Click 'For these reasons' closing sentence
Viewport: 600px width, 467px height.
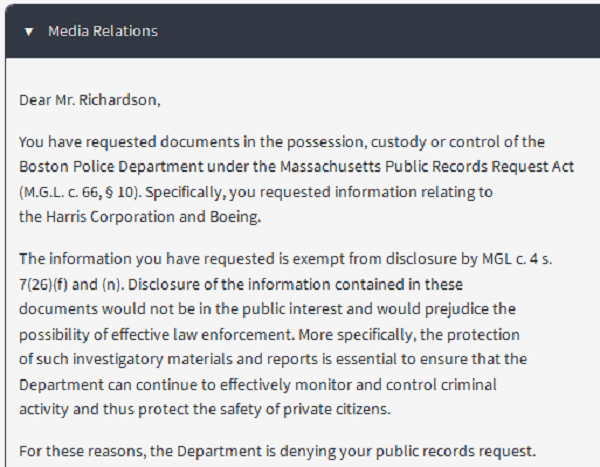pyautogui.click(x=83, y=451)
